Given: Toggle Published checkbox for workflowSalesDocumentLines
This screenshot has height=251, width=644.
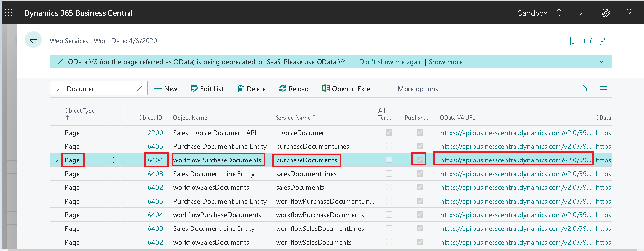Looking at the screenshot, I should click(419, 228).
